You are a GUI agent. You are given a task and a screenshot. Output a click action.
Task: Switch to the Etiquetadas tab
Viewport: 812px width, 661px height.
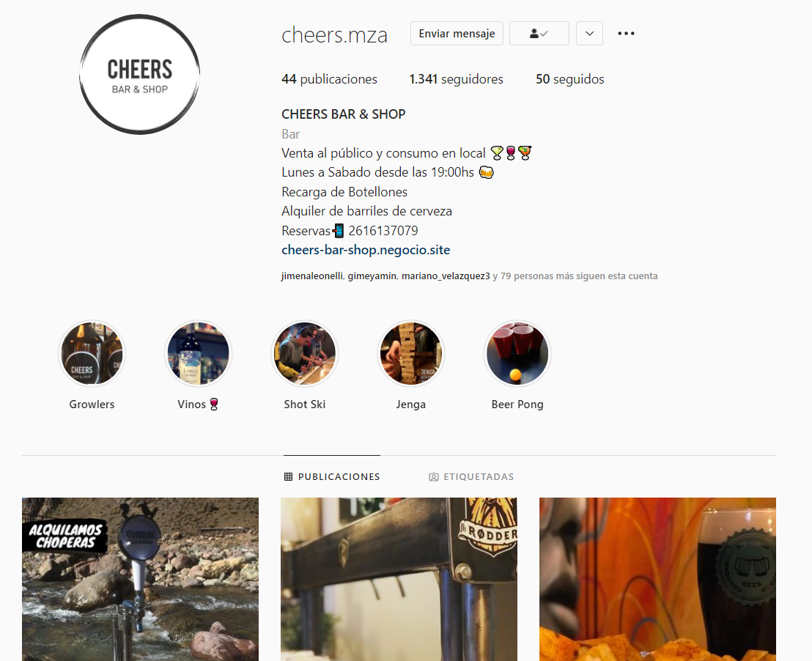point(471,476)
